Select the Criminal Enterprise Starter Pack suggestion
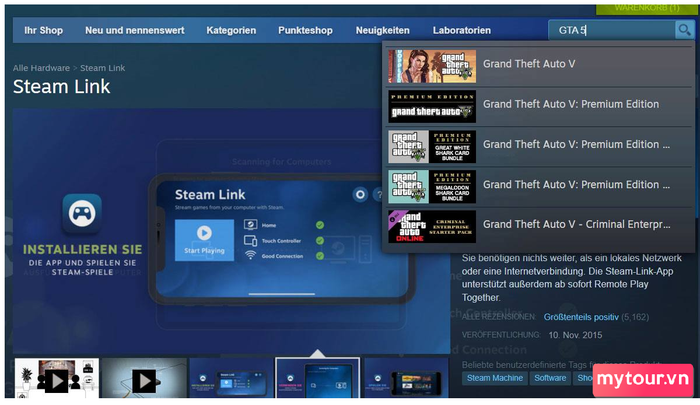This screenshot has width=700, height=405. (x=539, y=227)
